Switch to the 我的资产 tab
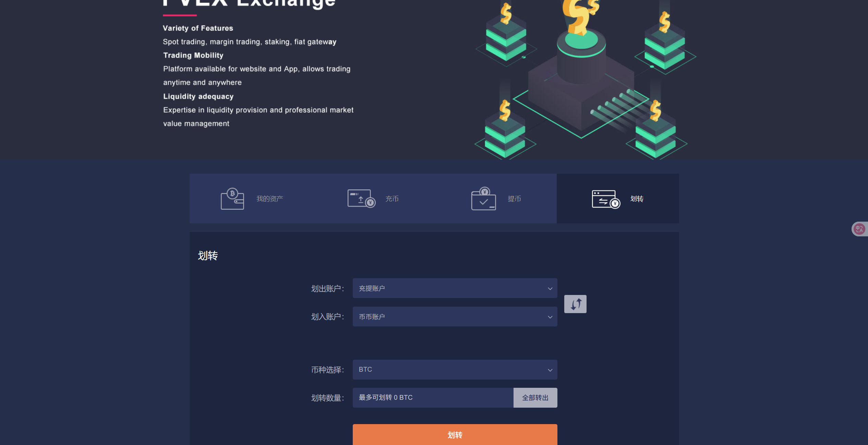Image resolution: width=868 pixels, height=445 pixels. [270, 199]
